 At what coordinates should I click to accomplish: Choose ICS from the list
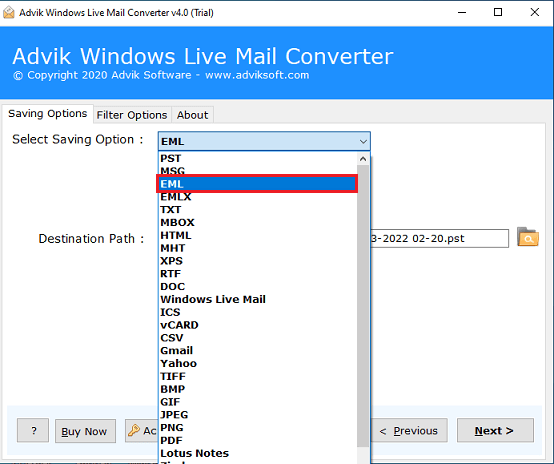(x=258, y=312)
